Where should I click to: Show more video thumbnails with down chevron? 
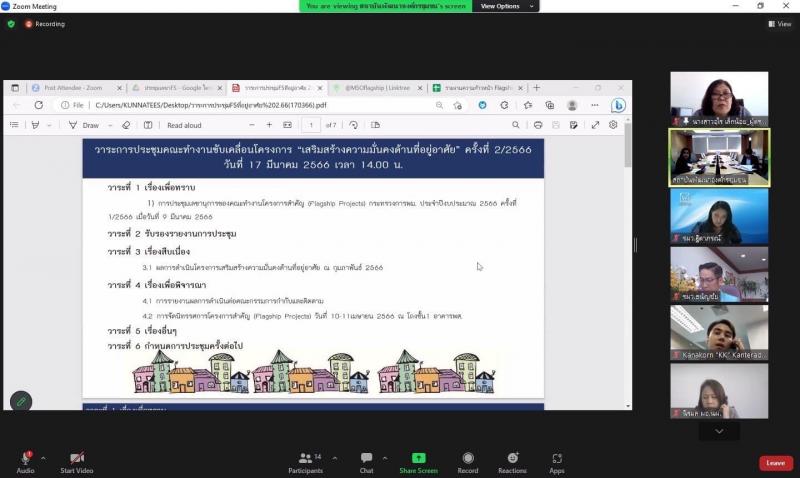tap(719, 432)
